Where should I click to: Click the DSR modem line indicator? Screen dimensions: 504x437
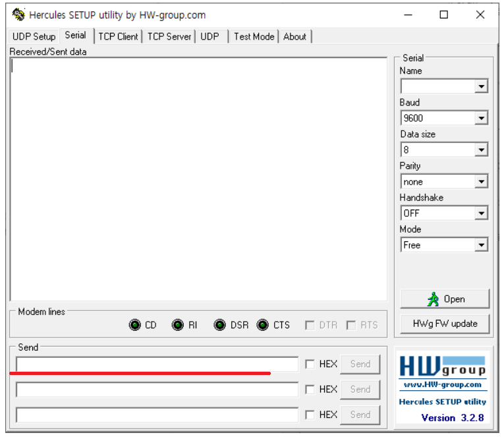point(219,325)
